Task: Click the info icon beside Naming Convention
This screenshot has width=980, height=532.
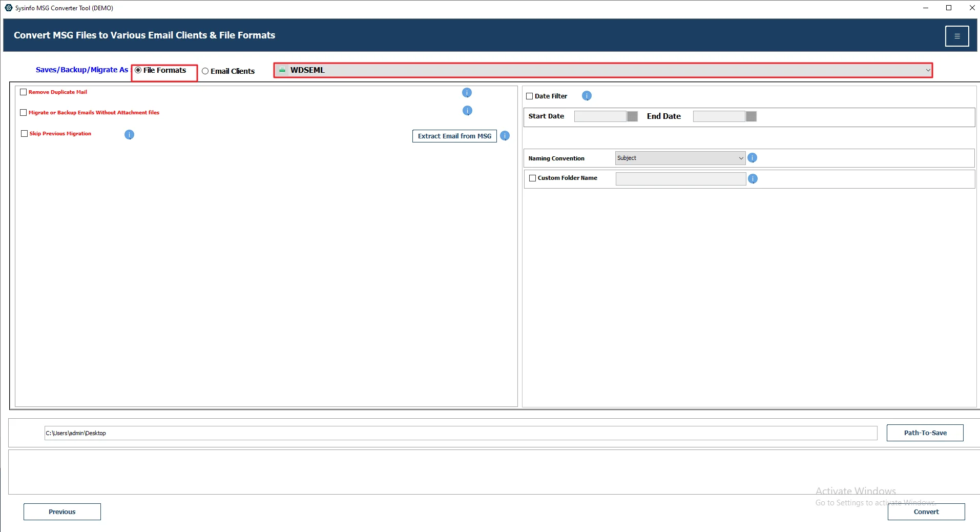Action: 753,158
